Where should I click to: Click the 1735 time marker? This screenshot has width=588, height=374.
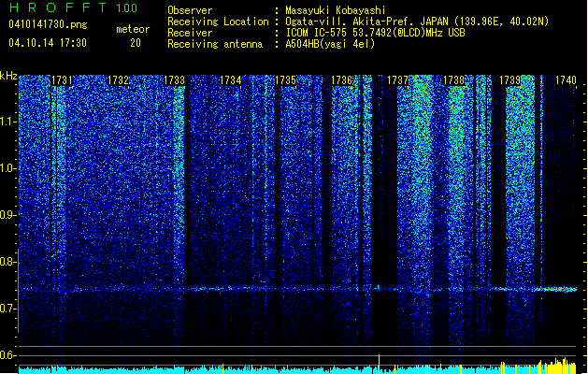tap(286, 80)
